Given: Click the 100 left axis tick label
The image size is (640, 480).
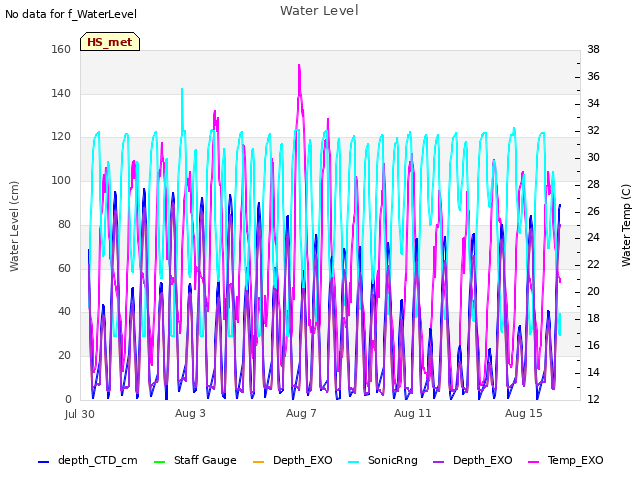Looking at the screenshot, I should point(61,180).
